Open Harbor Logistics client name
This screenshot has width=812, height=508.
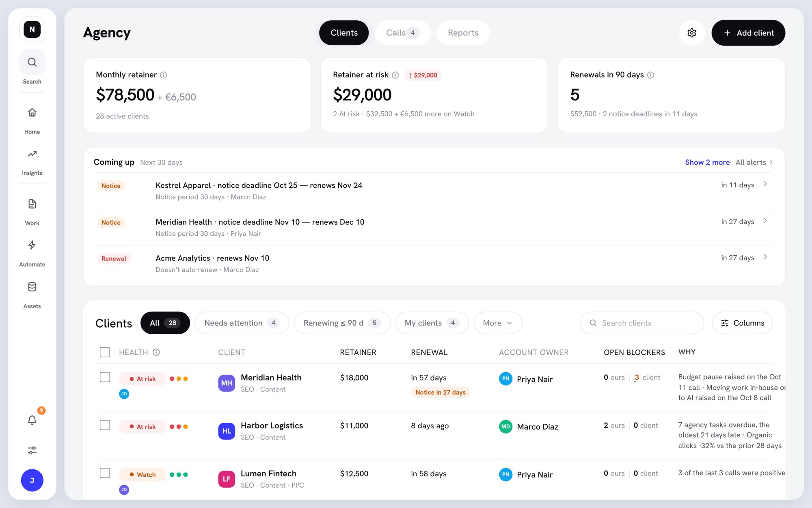coord(272,426)
